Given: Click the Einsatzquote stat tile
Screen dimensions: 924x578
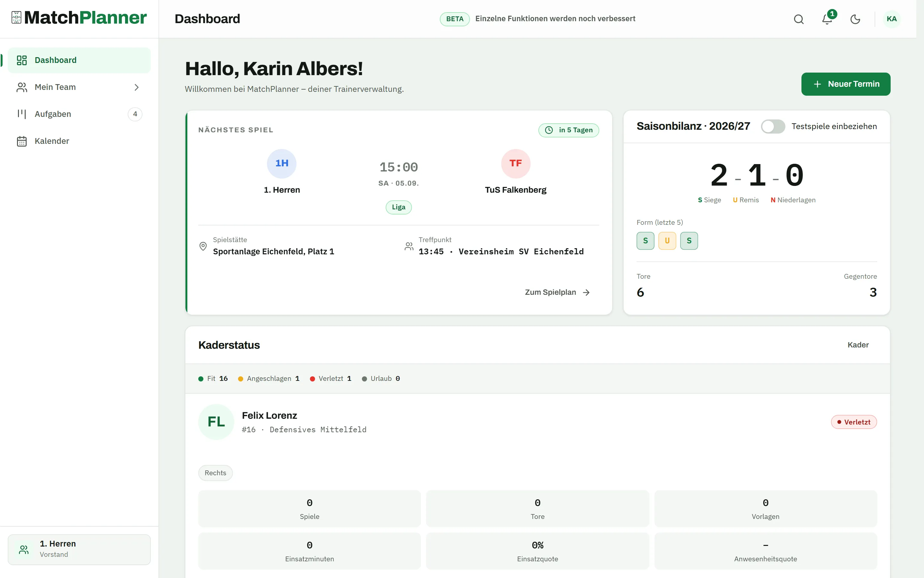Looking at the screenshot, I should click(x=537, y=551).
